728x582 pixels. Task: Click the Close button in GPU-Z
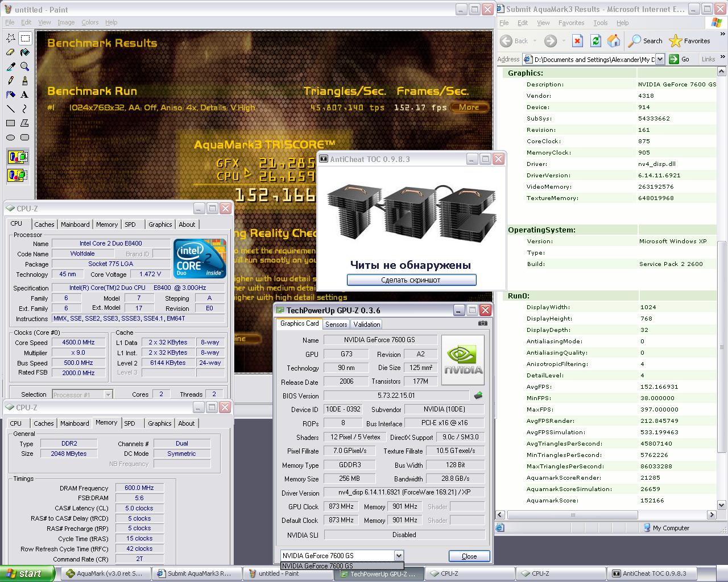469,556
